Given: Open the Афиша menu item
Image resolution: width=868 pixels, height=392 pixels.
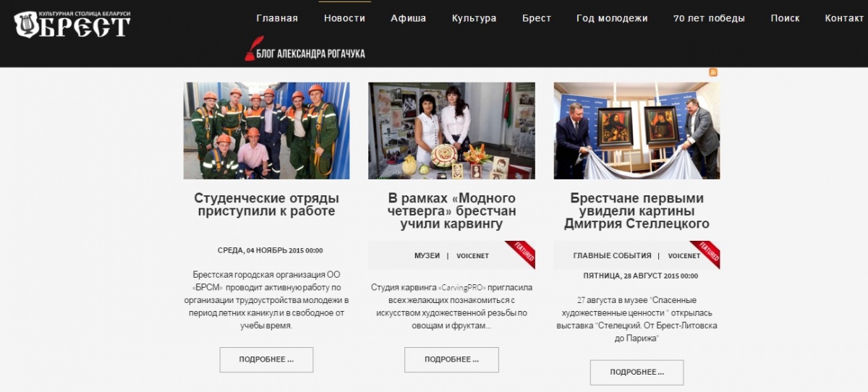Looking at the screenshot, I should point(408,18).
